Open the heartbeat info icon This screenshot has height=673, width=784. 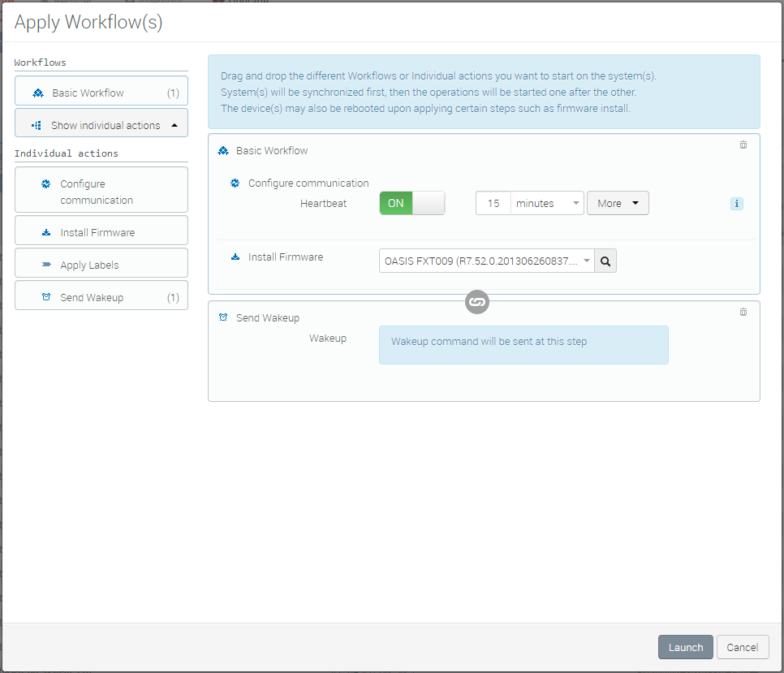pyautogui.click(x=736, y=204)
